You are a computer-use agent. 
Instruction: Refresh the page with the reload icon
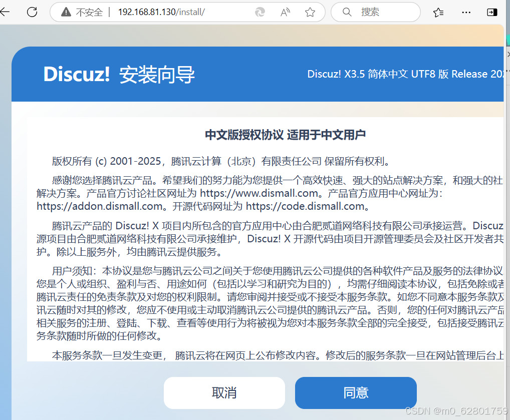coord(32,12)
